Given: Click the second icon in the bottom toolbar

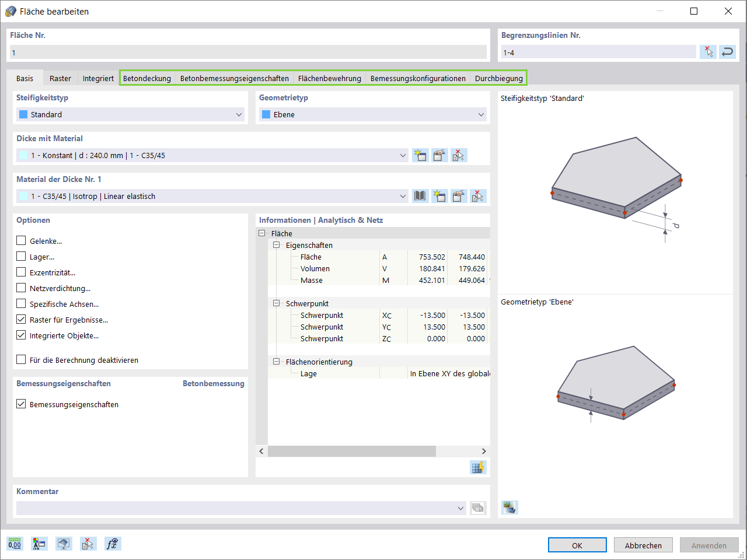Looking at the screenshot, I should pos(39,544).
